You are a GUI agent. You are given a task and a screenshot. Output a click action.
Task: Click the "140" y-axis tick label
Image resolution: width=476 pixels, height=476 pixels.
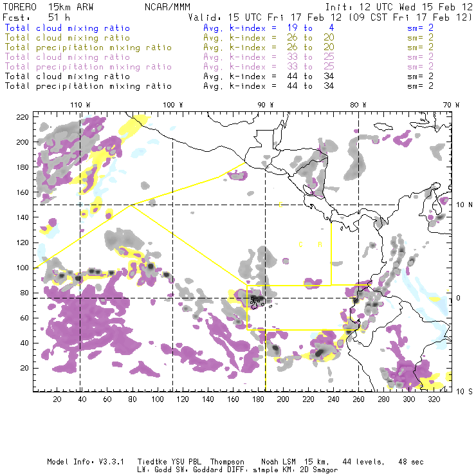click(23, 217)
